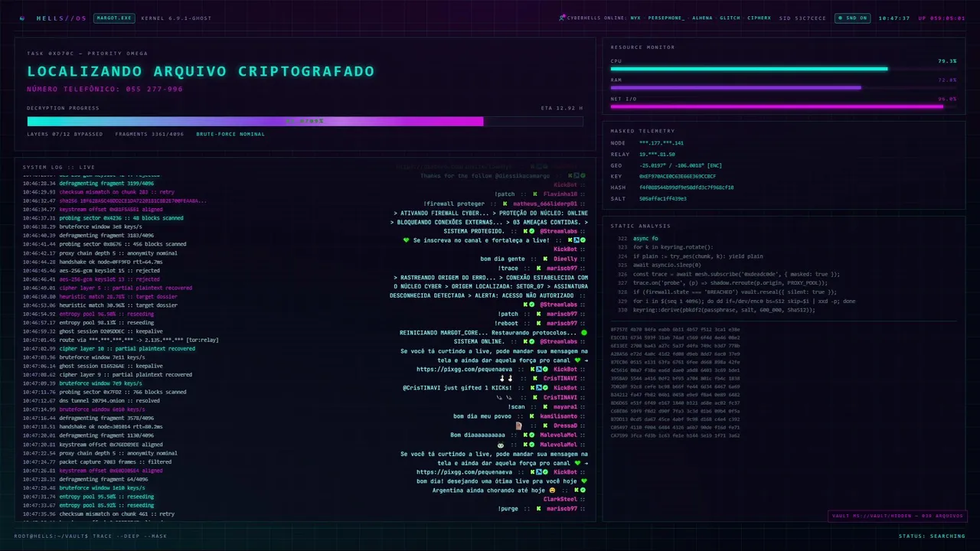Click green dot after 'Restaurando protocolos'

[x=584, y=333]
